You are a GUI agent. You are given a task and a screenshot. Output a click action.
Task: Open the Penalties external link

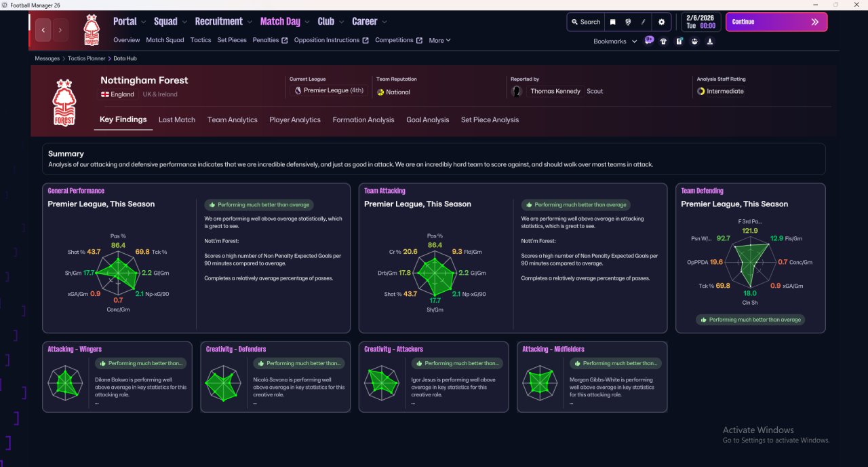(x=270, y=40)
